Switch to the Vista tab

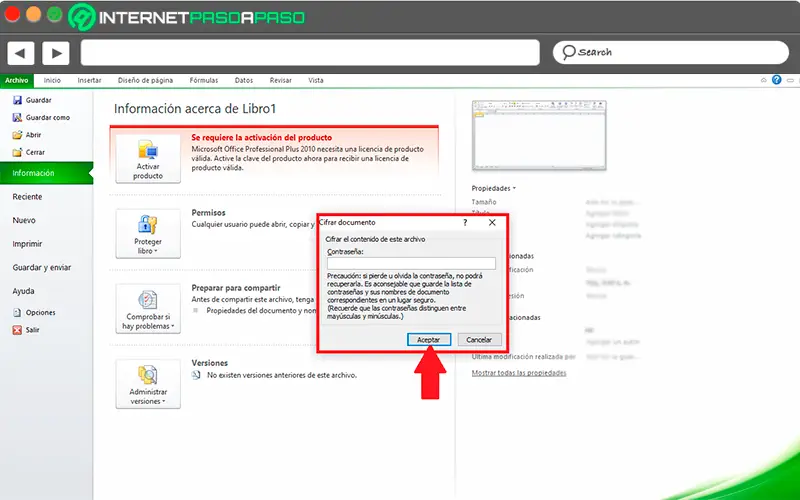[316, 81]
